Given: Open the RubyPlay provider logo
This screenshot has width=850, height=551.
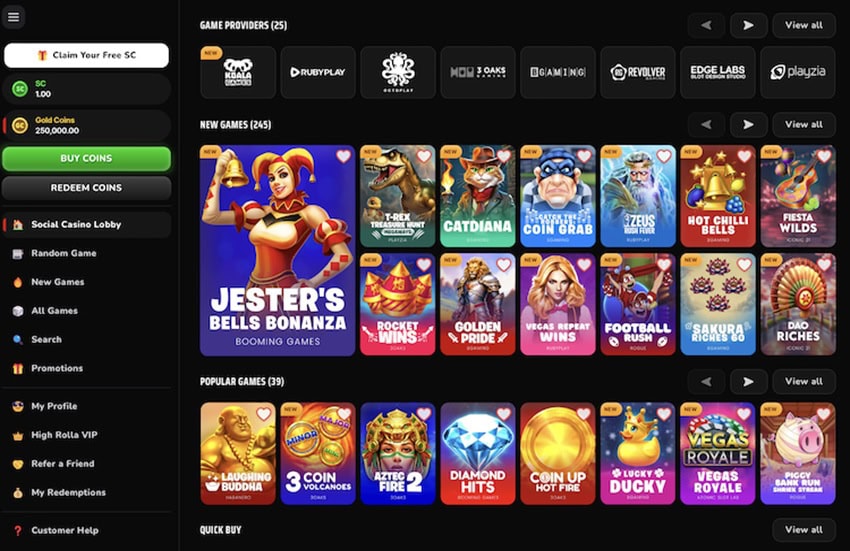Looking at the screenshot, I should (318, 72).
